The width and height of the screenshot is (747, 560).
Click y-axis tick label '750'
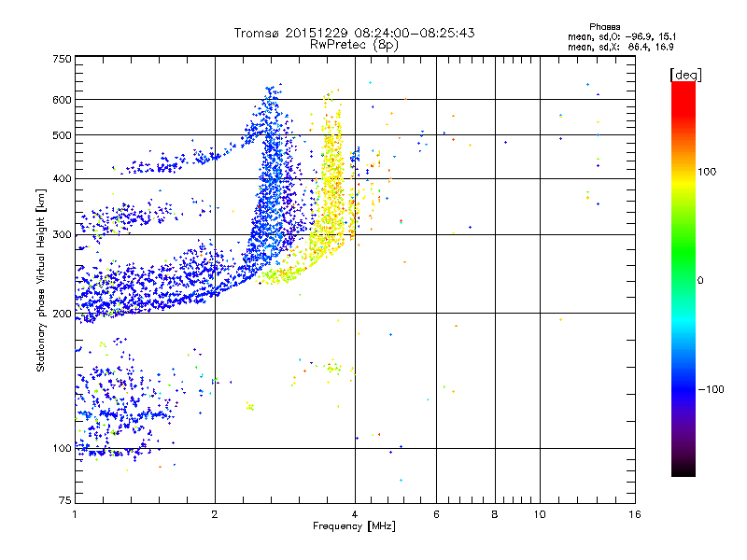[x=62, y=59]
